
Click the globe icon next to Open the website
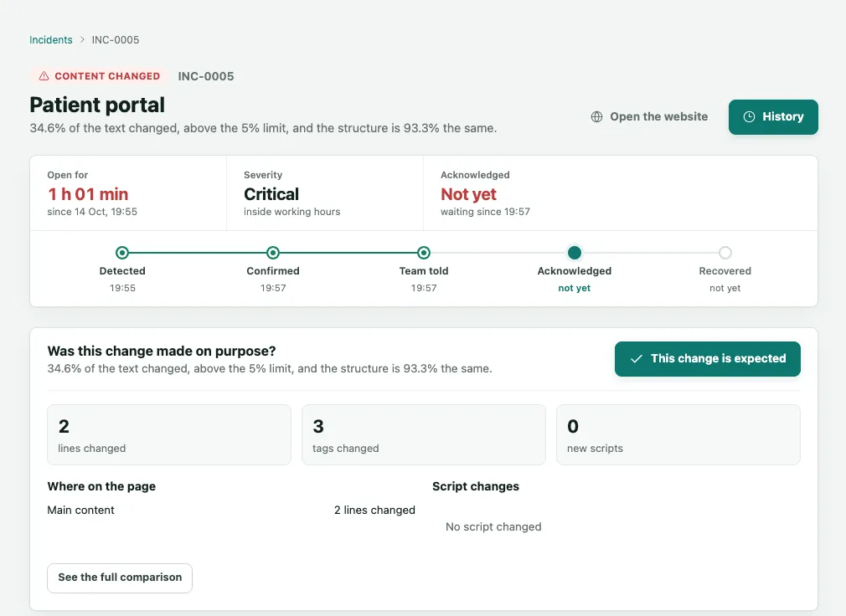tap(596, 117)
